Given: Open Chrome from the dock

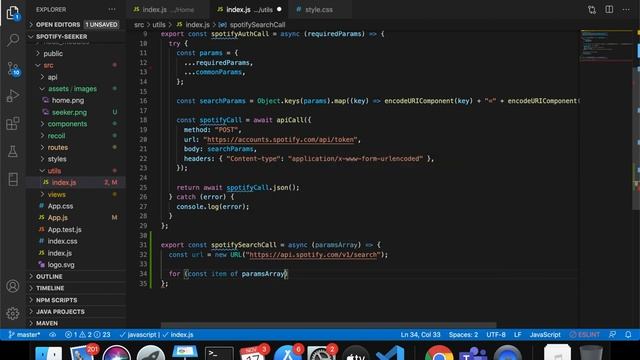Looking at the screenshot, I should coord(438,353).
